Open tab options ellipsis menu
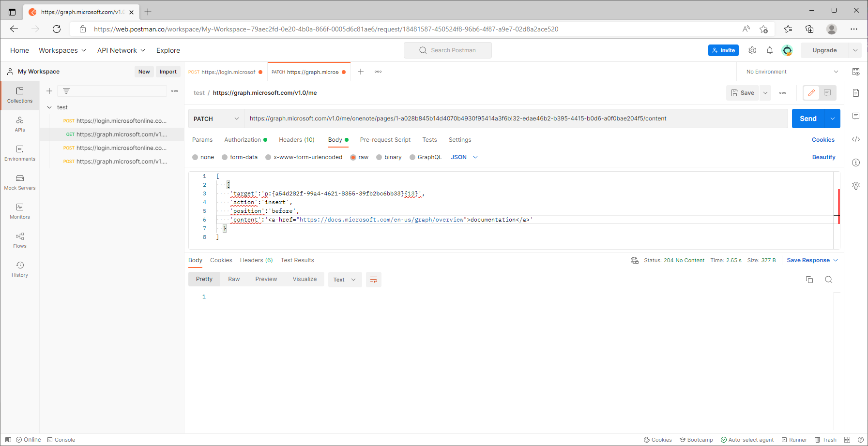The height and width of the screenshot is (446, 868). [378, 72]
